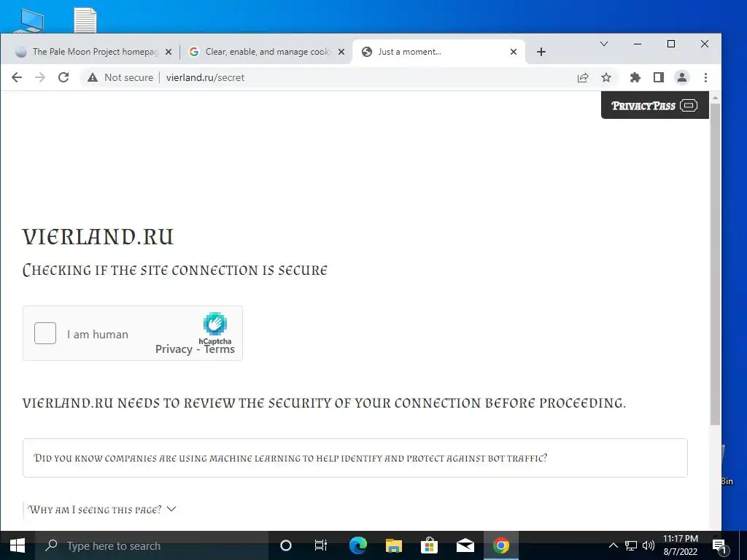Screen dimensions: 747x560
Task: Reload the vierland.ru page
Action: 63,77
